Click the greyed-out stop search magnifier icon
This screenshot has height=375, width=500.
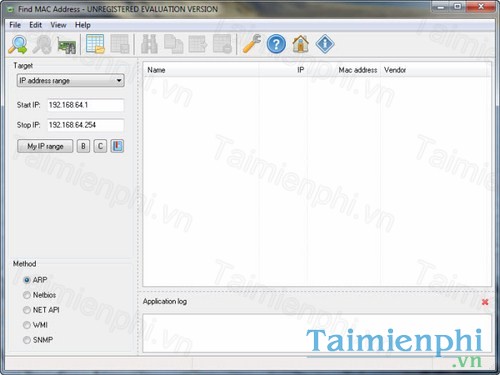pos(42,44)
